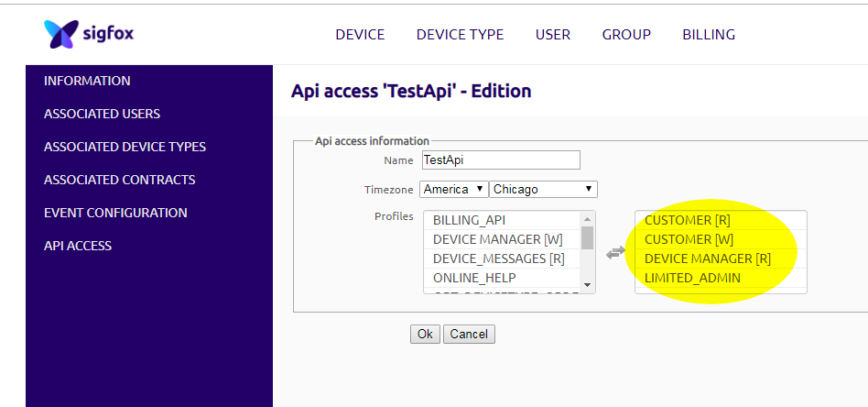
Task: Open ASSOCIATED USERS in the sidebar
Action: click(102, 115)
